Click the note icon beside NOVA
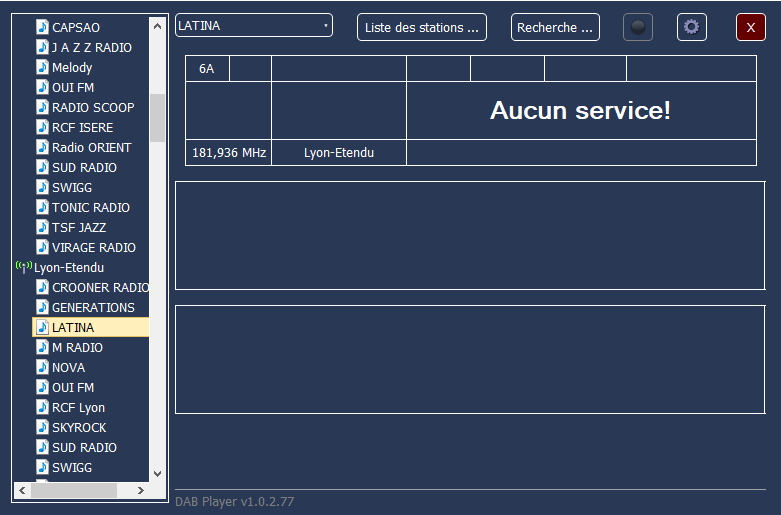The height and width of the screenshot is (515, 781). [42, 367]
